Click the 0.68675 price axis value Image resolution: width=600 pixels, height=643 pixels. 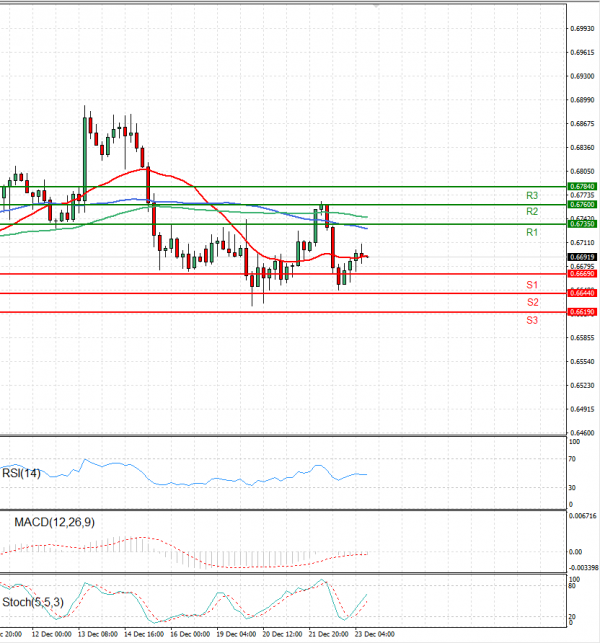click(x=582, y=124)
